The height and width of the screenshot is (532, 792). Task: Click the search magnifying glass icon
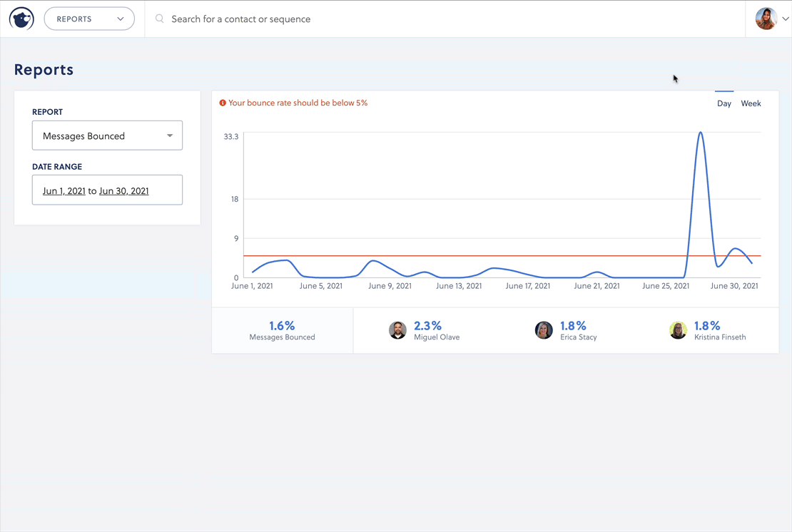pyautogui.click(x=159, y=19)
